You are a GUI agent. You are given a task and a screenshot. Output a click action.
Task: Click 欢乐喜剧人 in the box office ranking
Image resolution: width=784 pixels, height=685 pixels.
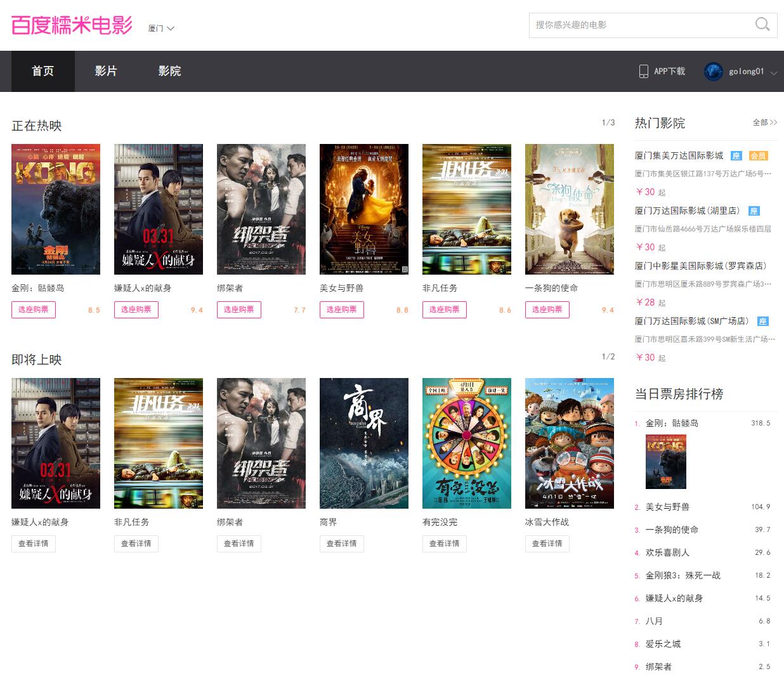[667, 553]
